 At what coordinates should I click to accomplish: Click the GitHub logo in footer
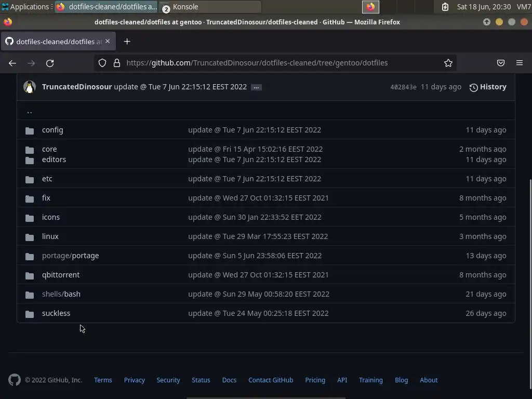(x=15, y=380)
